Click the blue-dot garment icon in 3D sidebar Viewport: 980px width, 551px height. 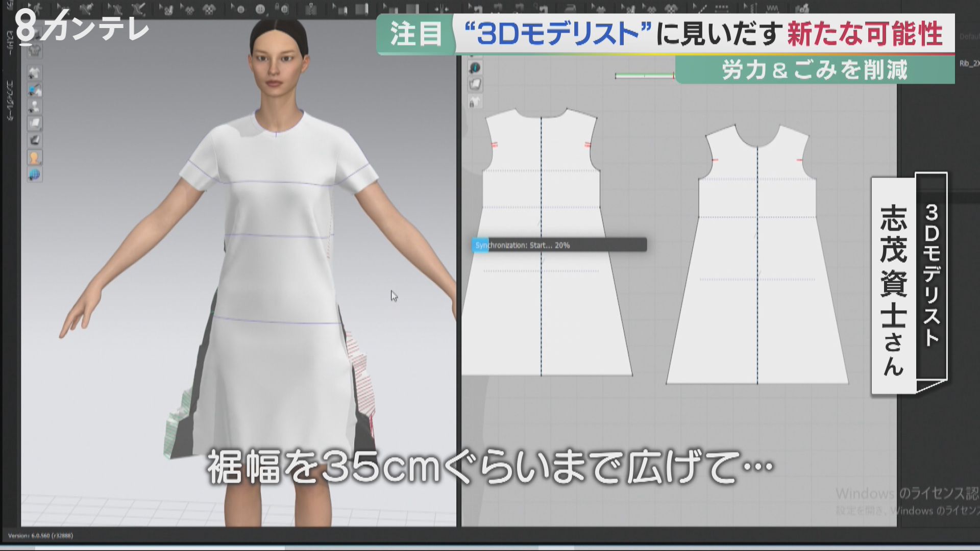(x=35, y=90)
